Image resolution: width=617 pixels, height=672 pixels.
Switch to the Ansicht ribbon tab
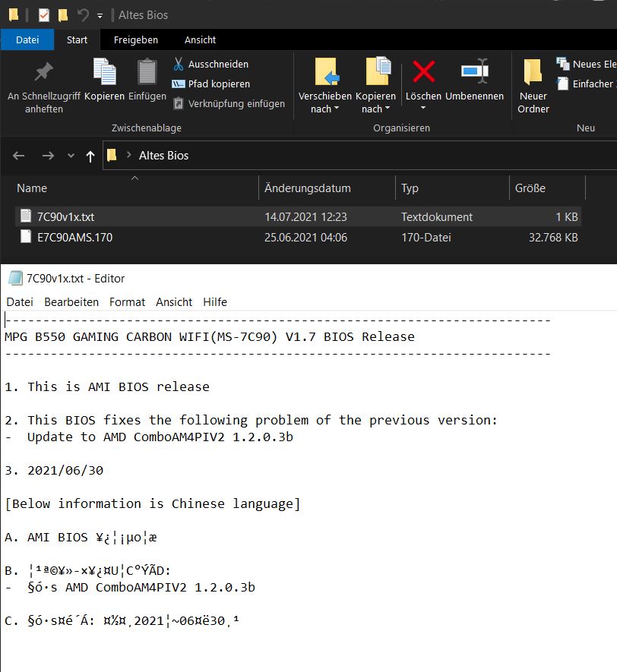[201, 39]
